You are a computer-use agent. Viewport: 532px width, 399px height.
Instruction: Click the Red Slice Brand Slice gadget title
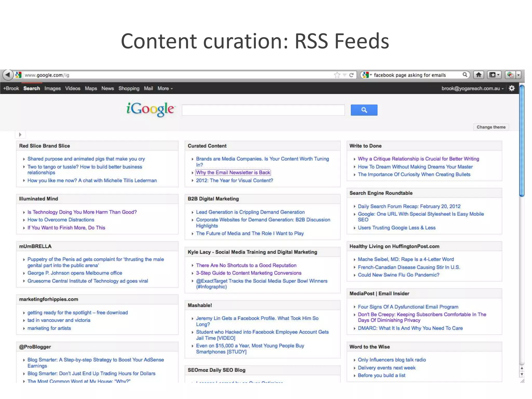pos(44,146)
